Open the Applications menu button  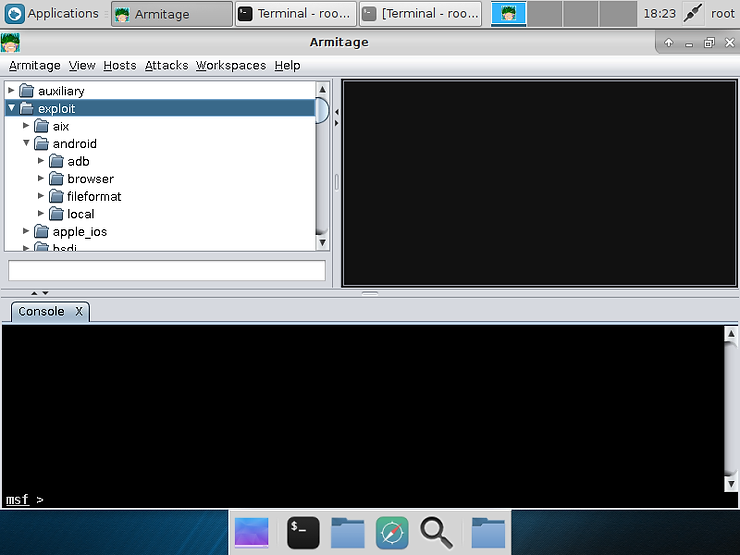pos(53,14)
